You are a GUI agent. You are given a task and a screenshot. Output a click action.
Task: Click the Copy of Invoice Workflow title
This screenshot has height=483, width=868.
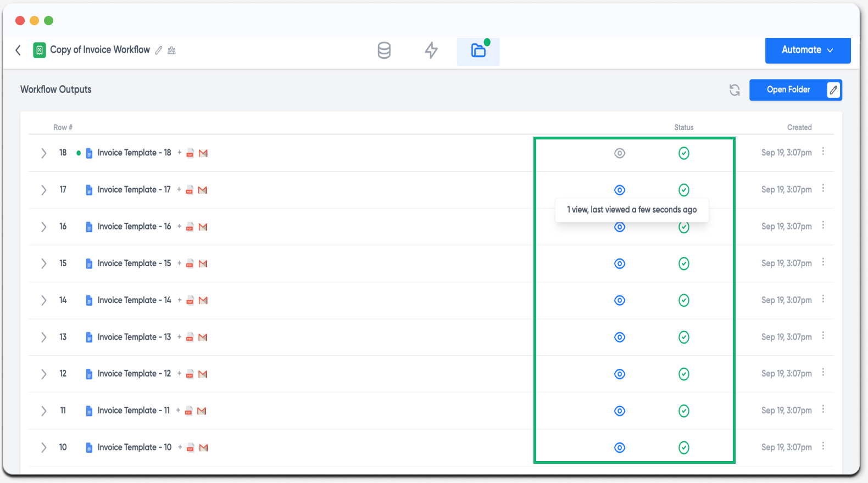tap(100, 49)
